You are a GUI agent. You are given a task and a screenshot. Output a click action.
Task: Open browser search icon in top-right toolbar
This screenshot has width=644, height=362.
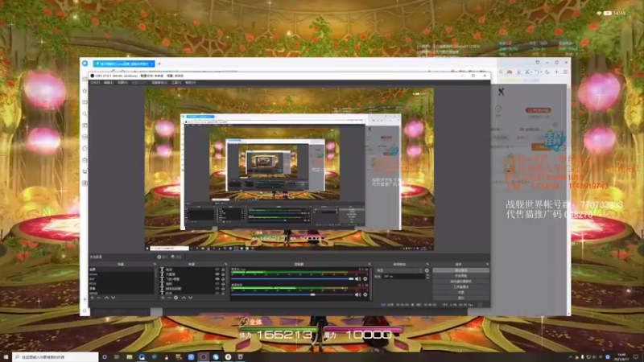pyautogui.click(x=501, y=72)
